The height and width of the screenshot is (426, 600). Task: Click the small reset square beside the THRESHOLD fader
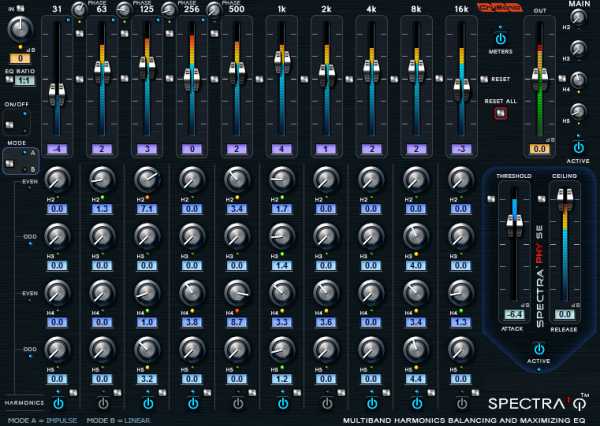491,199
